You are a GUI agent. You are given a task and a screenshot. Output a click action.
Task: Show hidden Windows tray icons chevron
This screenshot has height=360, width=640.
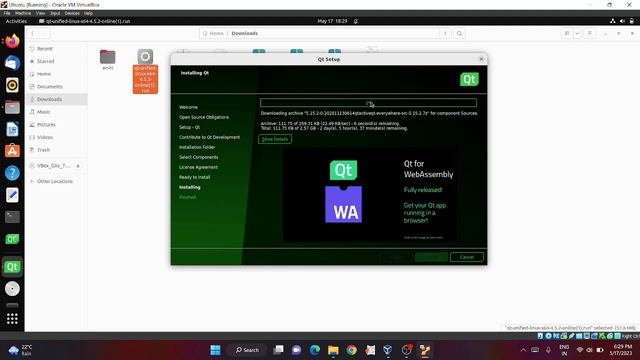[523, 350]
